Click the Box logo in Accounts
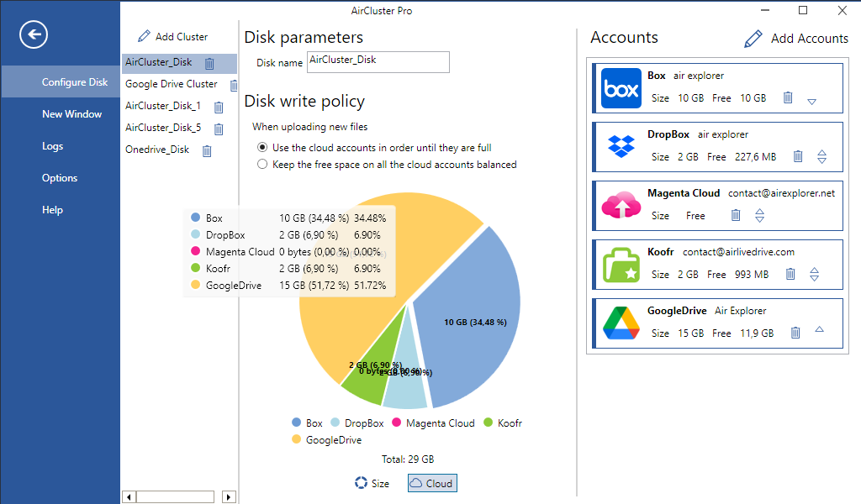 621,88
